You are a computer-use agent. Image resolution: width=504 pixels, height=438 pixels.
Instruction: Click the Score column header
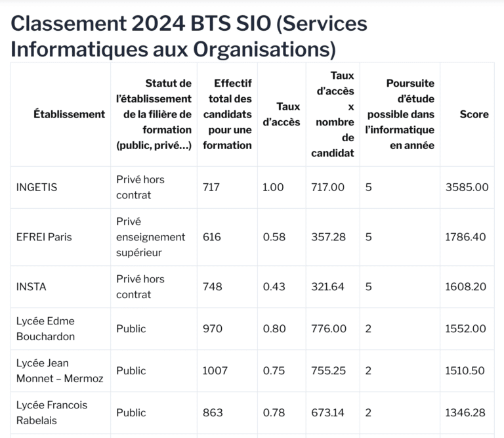pyautogui.click(x=474, y=114)
